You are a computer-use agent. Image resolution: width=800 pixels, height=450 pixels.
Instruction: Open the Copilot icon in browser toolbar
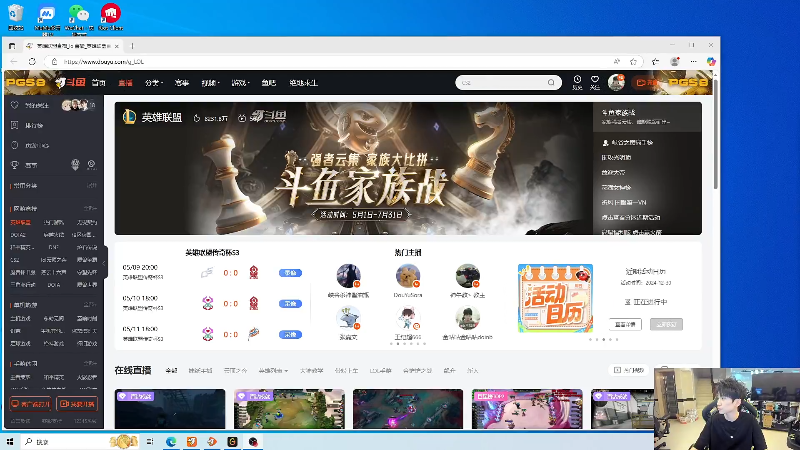click(x=711, y=62)
